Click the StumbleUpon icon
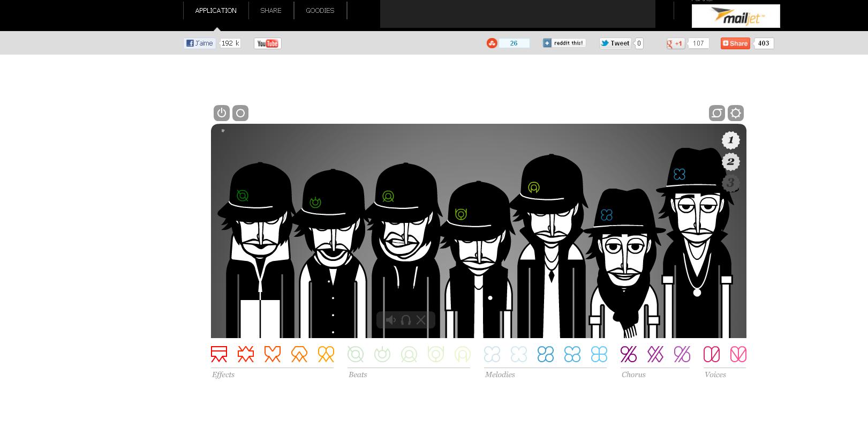Image resolution: width=868 pixels, height=434 pixels. [x=492, y=43]
